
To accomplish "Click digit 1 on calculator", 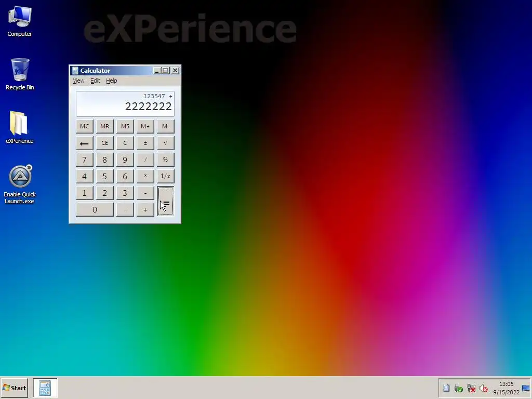I will tap(85, 193).
